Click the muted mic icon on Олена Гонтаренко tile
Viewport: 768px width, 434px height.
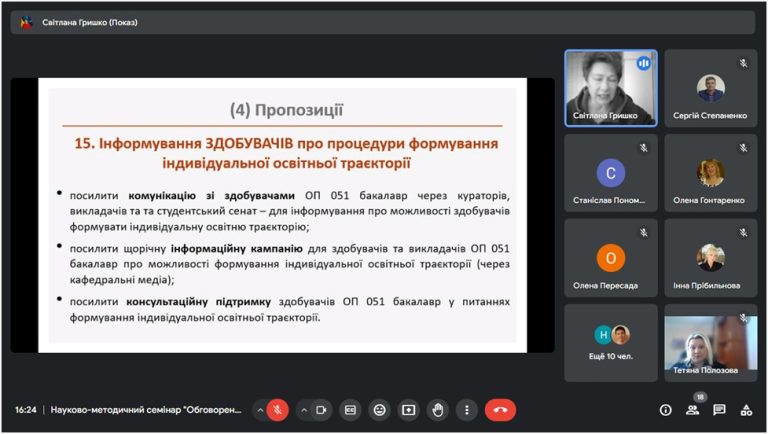pos(744,148)
